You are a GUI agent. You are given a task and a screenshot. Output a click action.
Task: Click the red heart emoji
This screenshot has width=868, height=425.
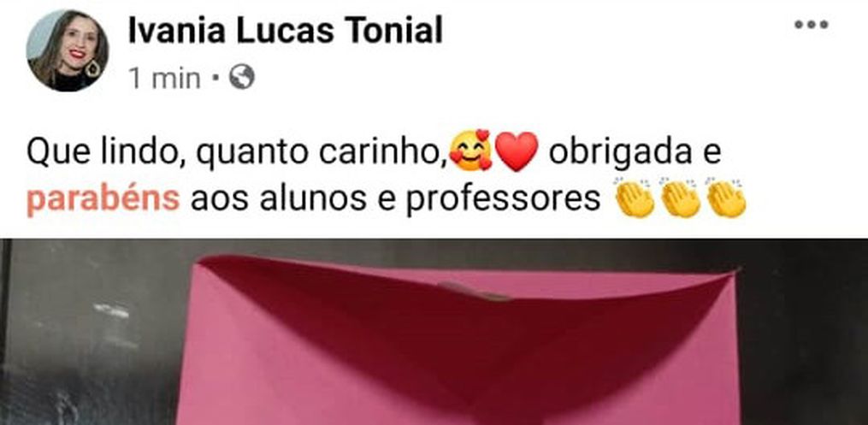516,151
